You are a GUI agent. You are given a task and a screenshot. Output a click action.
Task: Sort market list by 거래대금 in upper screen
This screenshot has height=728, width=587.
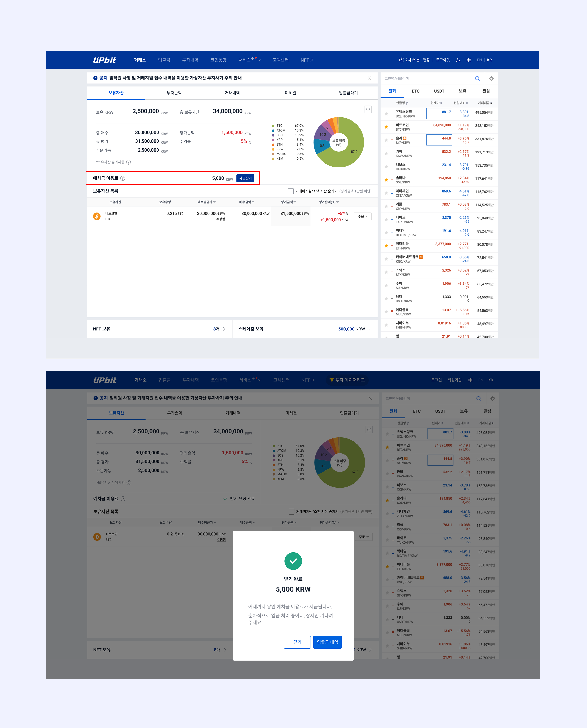[x=485, y=103]
